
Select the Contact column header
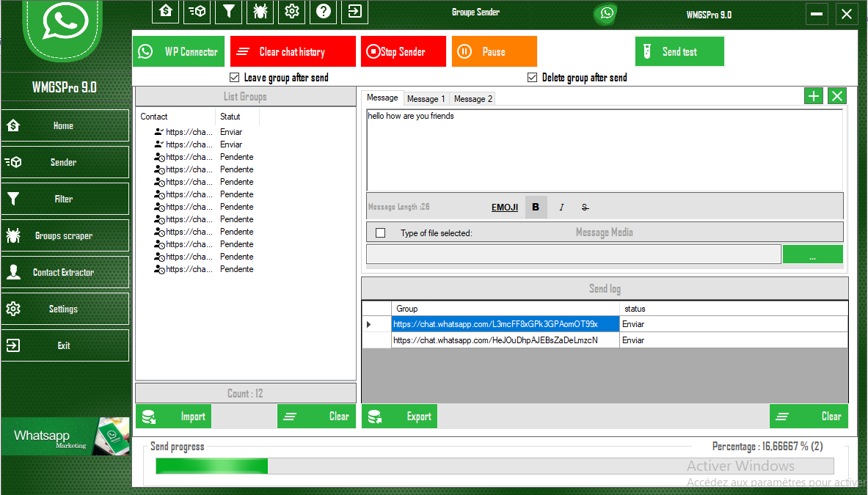click(176, 116)
